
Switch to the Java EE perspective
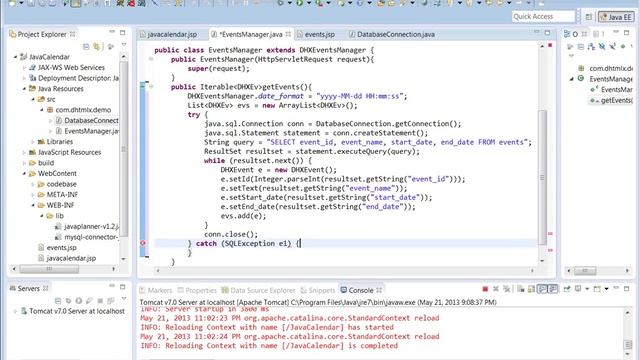coord(616,17)
